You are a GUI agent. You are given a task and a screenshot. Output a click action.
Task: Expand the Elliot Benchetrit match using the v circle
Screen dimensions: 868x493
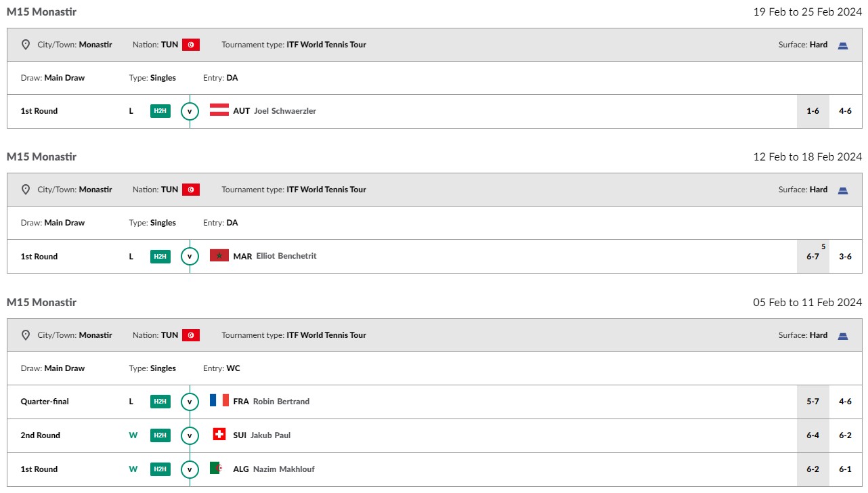(190, 257)
